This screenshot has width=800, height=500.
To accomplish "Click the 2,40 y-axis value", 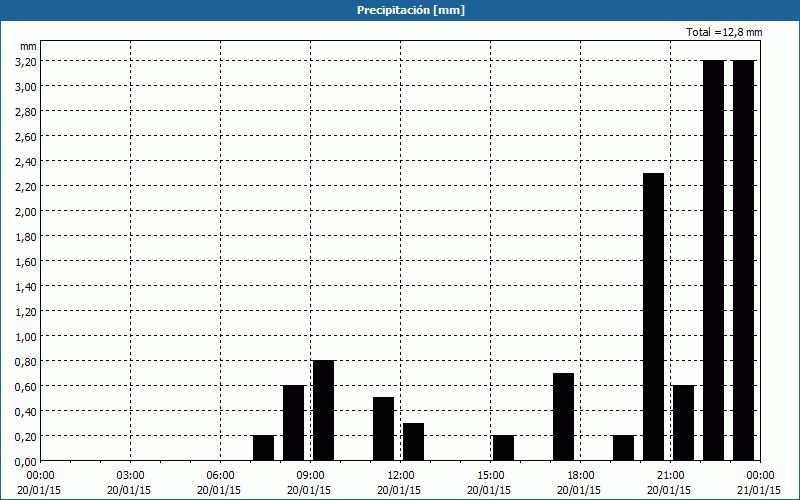I will pos(26,161).
